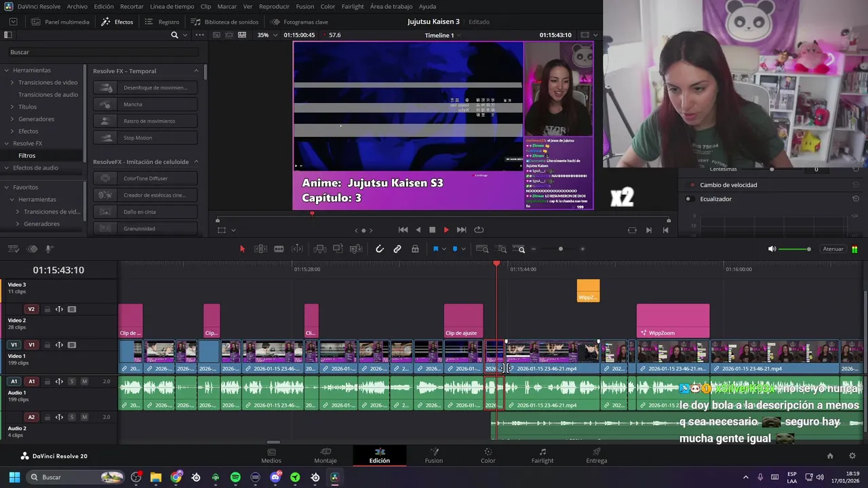Click the Overwrite clip icon
Viewport: 868px width, 488px height.
coord(338,249)
